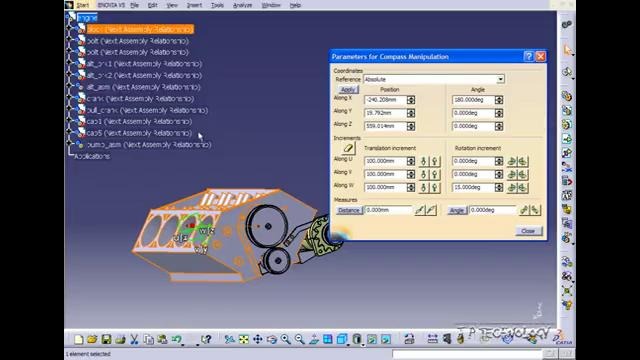Click the Distance measure value field
This screenshot has width=640, height=360.
pos(388,210)
